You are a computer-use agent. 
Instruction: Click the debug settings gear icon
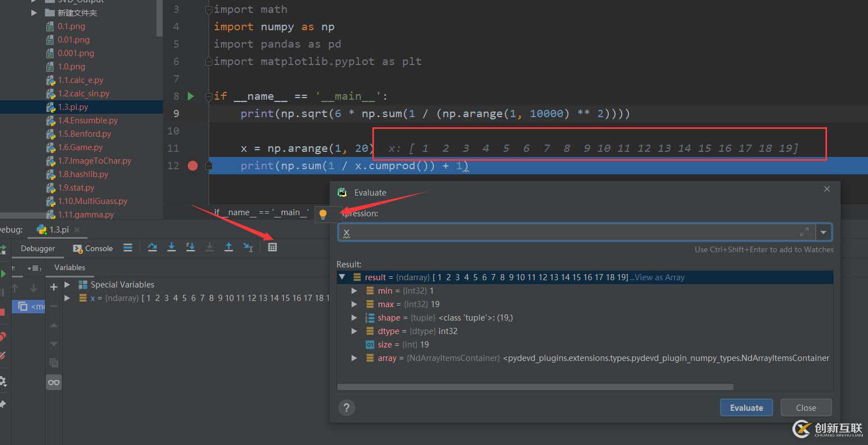[2, 381]
